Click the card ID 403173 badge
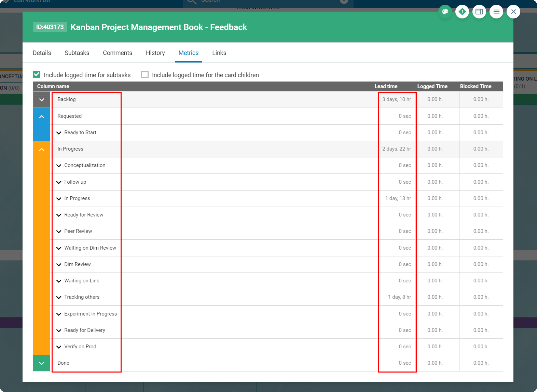The width and height of the screenshot is (537, 392). click(x=50, y=27)
